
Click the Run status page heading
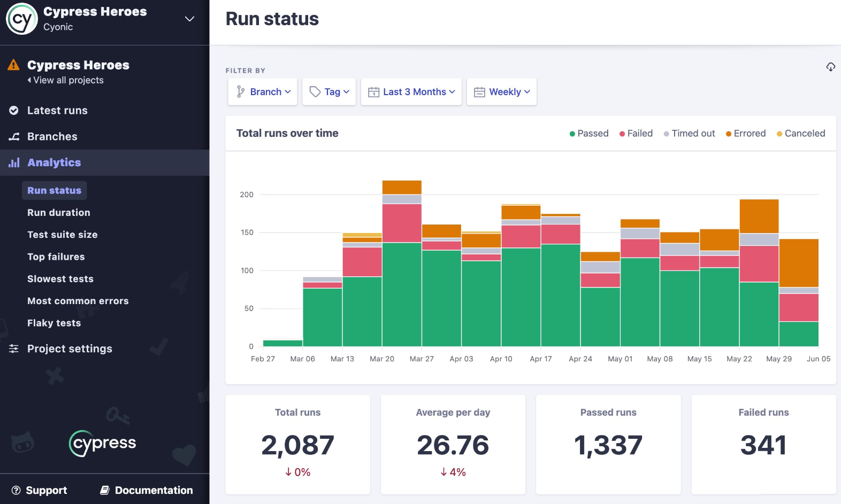point(272,19)
